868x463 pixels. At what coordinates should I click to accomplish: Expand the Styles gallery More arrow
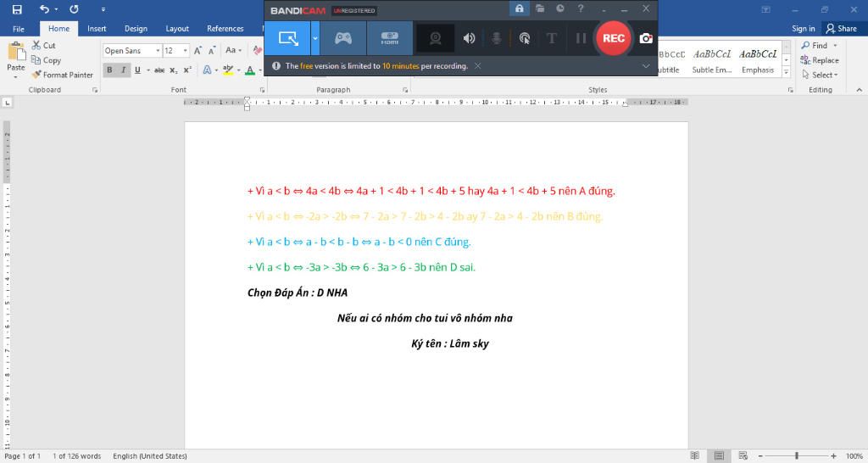click(786, 72)
